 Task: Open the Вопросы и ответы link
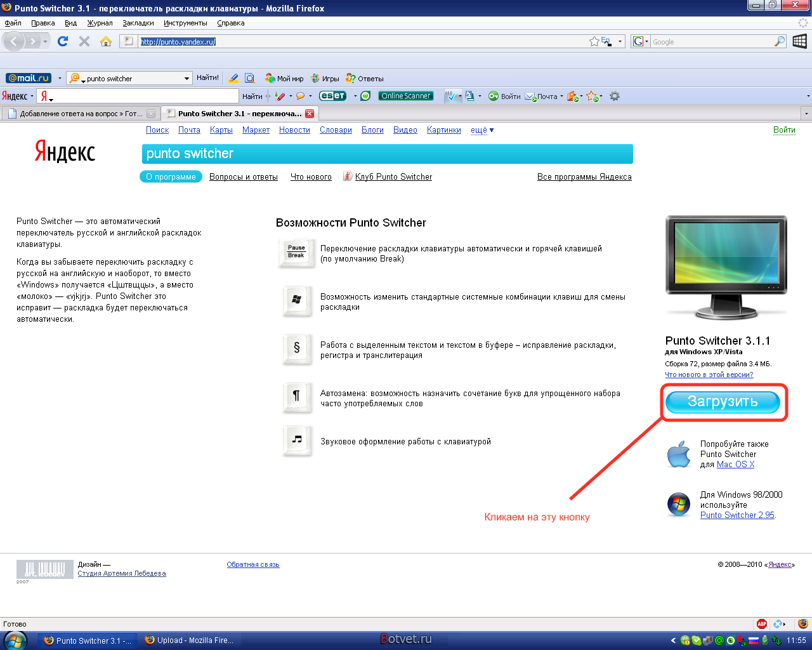click(x=244, y=177)
